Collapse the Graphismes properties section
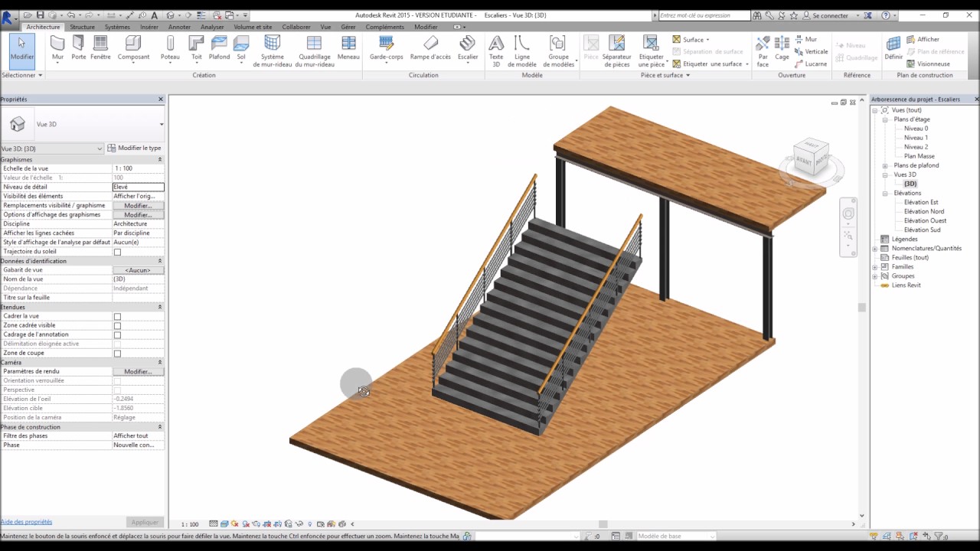The image size is (980, 551). coord(160,159)
